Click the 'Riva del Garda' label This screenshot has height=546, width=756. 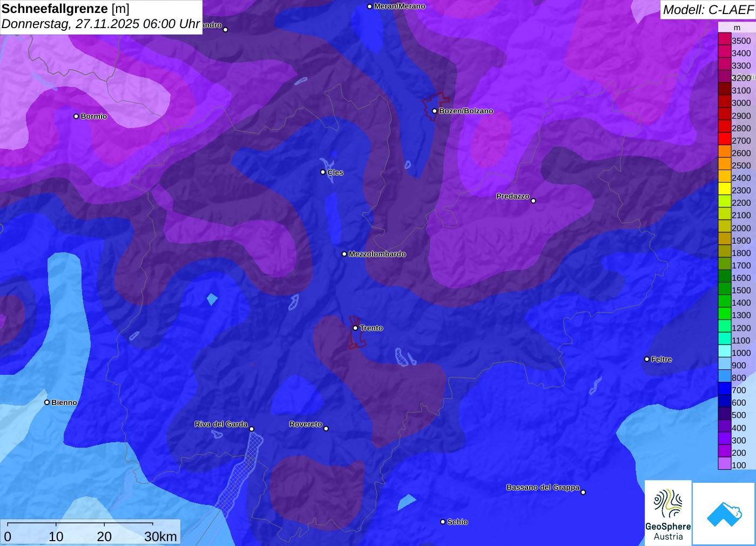point(221,424)
